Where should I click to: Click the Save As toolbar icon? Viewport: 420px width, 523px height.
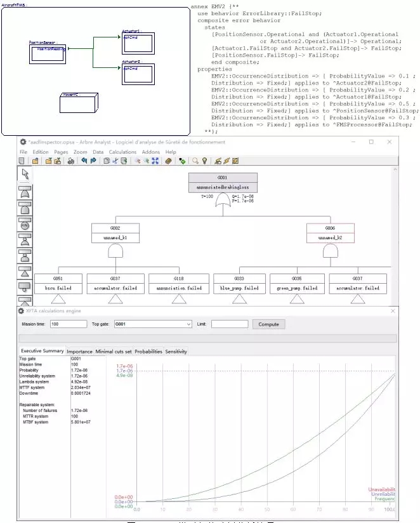tap(57, 161)
